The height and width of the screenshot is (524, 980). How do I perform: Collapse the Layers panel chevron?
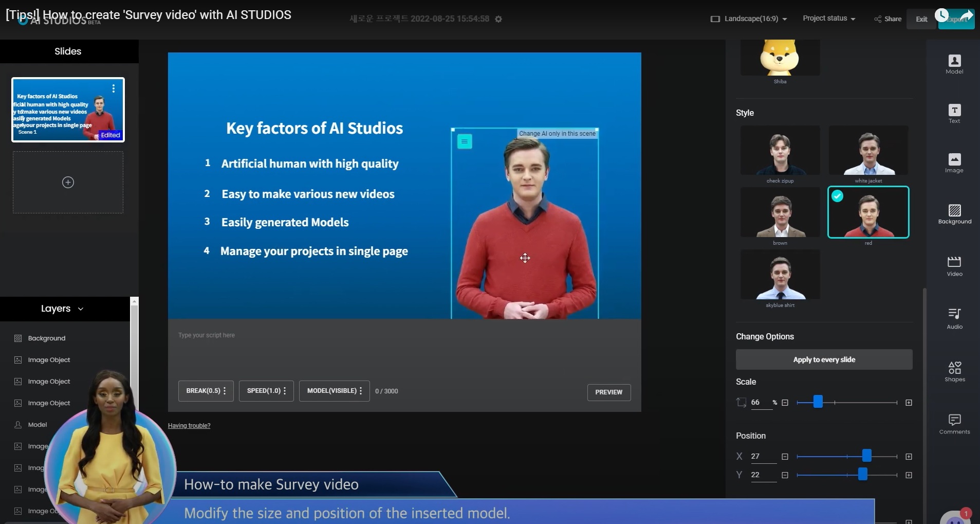pos(81,309)
